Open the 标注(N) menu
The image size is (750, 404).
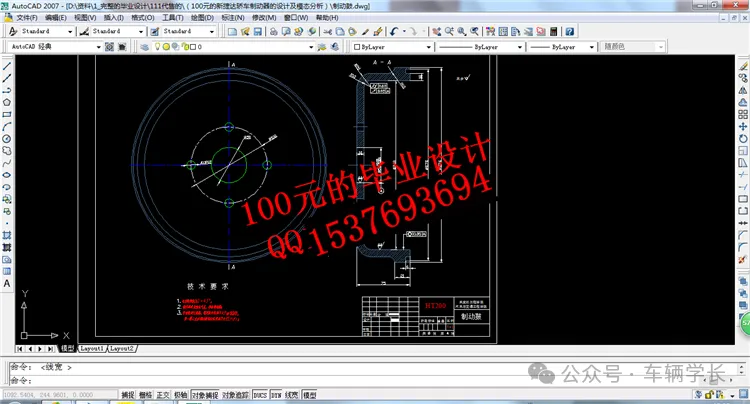pos(232,18)
